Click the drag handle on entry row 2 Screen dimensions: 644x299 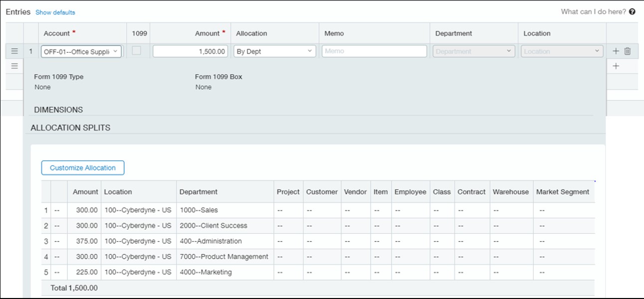click(x=14, y=65)
